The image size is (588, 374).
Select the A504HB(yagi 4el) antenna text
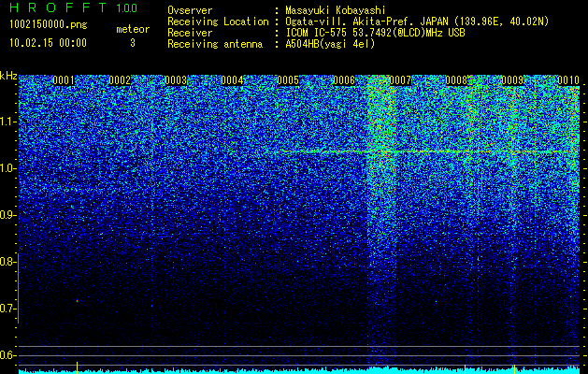(x=330, y=44)
